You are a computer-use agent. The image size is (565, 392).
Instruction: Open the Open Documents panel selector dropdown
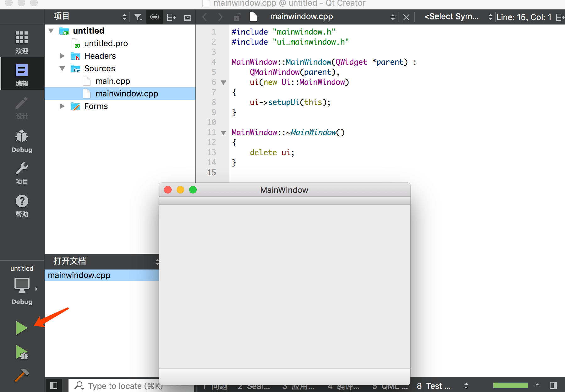[x=157, y=261]
